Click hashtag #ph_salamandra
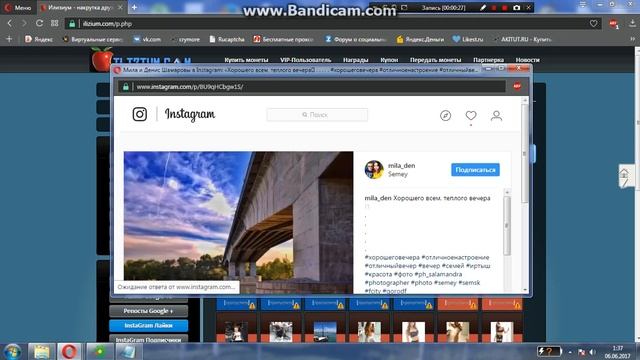 (438, 274)
